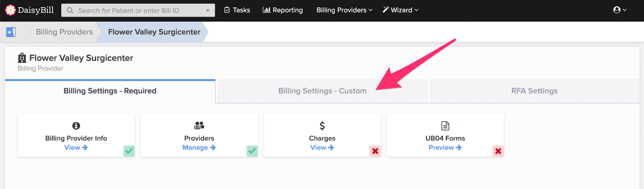The width and height of the screenshot is (644, 189).
Task: Expand the Billing Providers navigation dropdown
Action: 345,10
